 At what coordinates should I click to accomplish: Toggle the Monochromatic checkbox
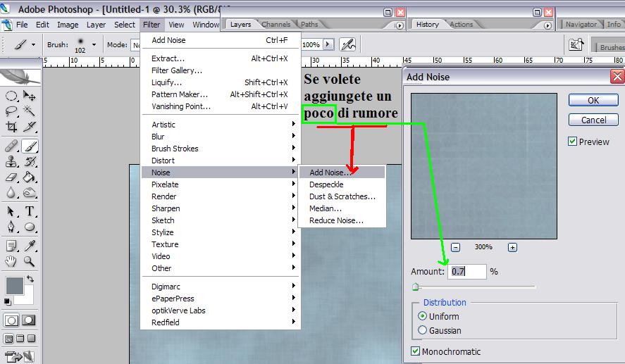click(x=415, y=351)
